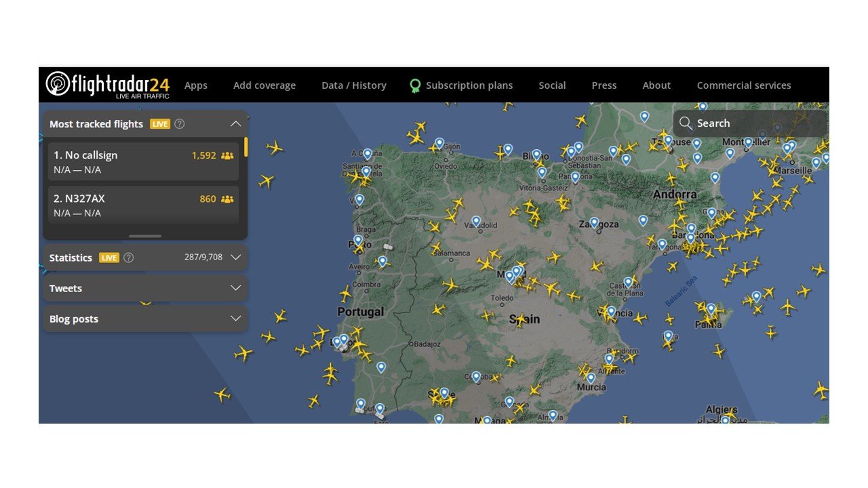868x488 pixels.
Task: Click the Search field
Action: [751, 123]
